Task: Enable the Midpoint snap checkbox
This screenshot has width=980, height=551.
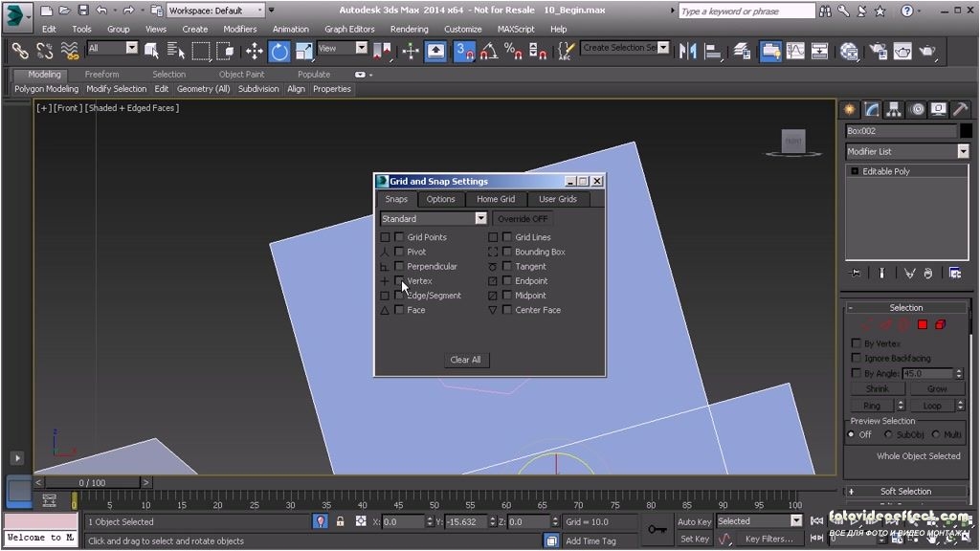Action: (507, 295)
